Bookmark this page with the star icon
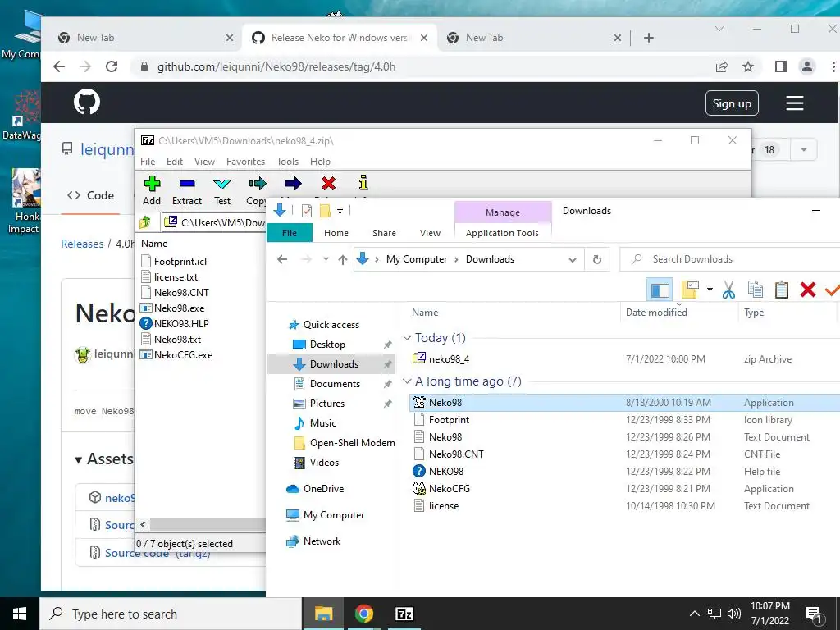The height and width of the screenshot is (630, 840). (748, 66)
